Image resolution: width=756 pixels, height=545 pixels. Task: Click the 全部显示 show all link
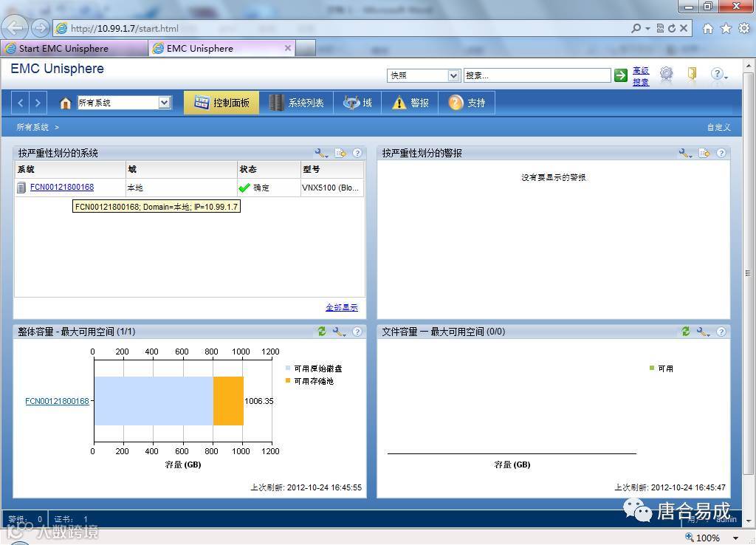341,307
